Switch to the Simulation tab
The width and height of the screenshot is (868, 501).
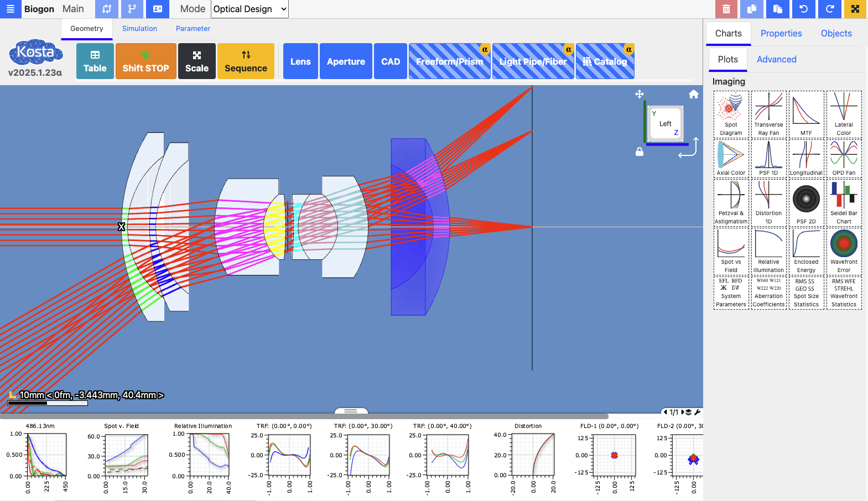[139, 29]
